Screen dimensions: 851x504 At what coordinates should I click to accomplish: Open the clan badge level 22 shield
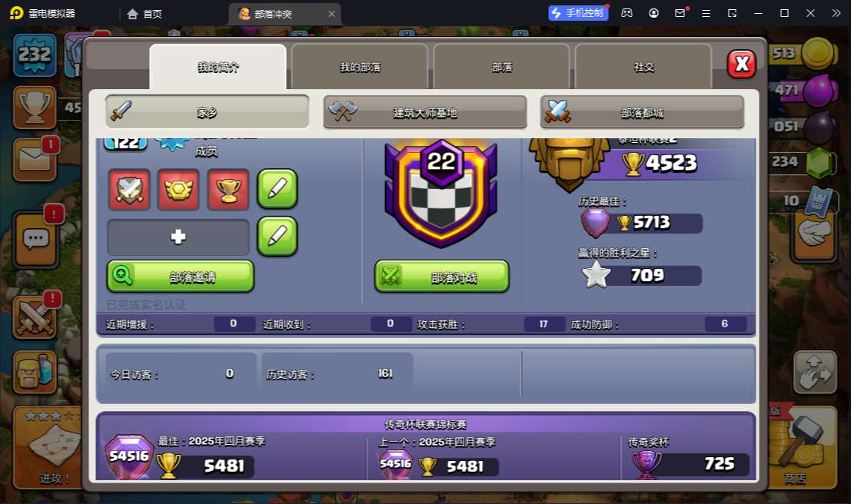[441, 194]
